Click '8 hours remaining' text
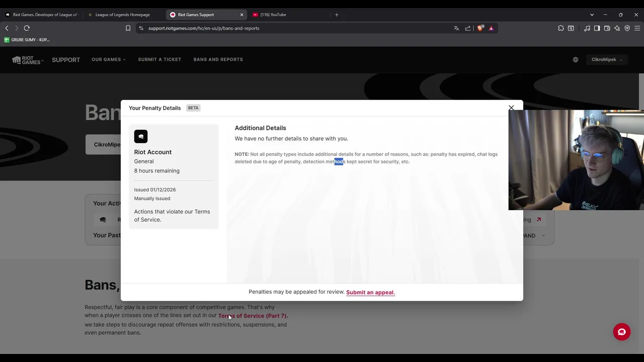The image size is (644, 362). point(156,171)
